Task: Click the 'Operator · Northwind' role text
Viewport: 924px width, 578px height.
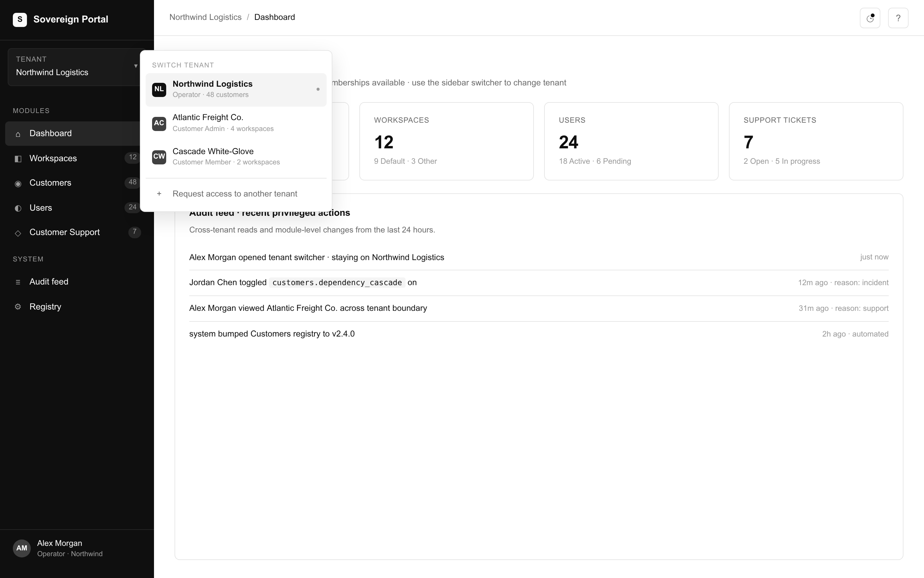Action: [70, 554]
